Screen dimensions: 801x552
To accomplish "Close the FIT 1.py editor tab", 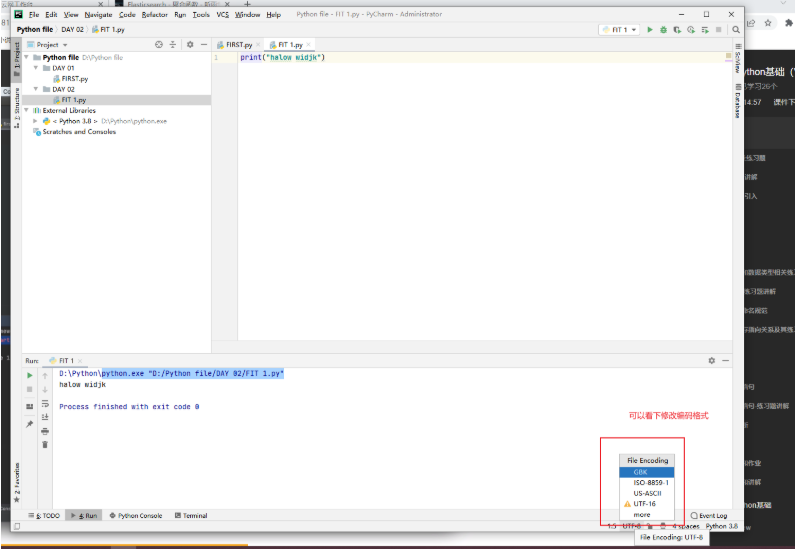I will [x=308, y=45].
